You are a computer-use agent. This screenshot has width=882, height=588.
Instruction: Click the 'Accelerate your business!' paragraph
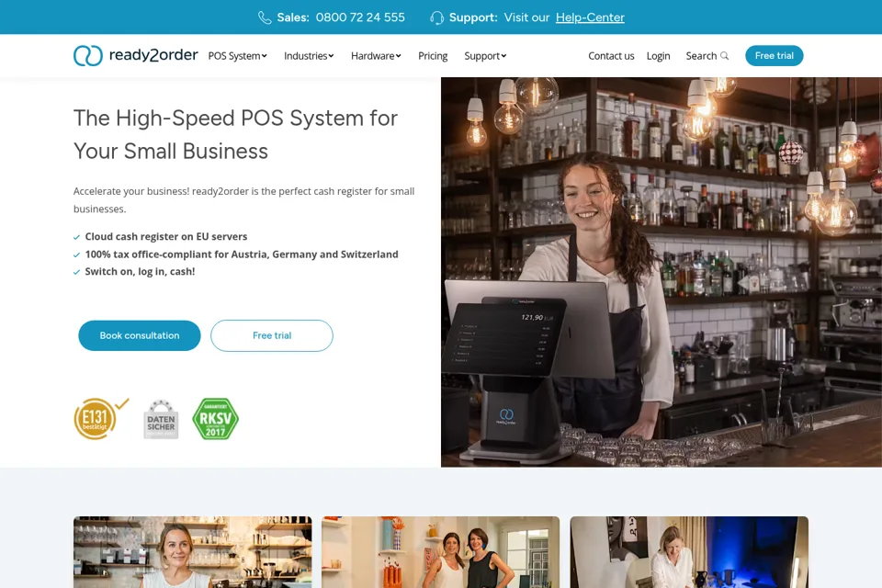(243, 199)
